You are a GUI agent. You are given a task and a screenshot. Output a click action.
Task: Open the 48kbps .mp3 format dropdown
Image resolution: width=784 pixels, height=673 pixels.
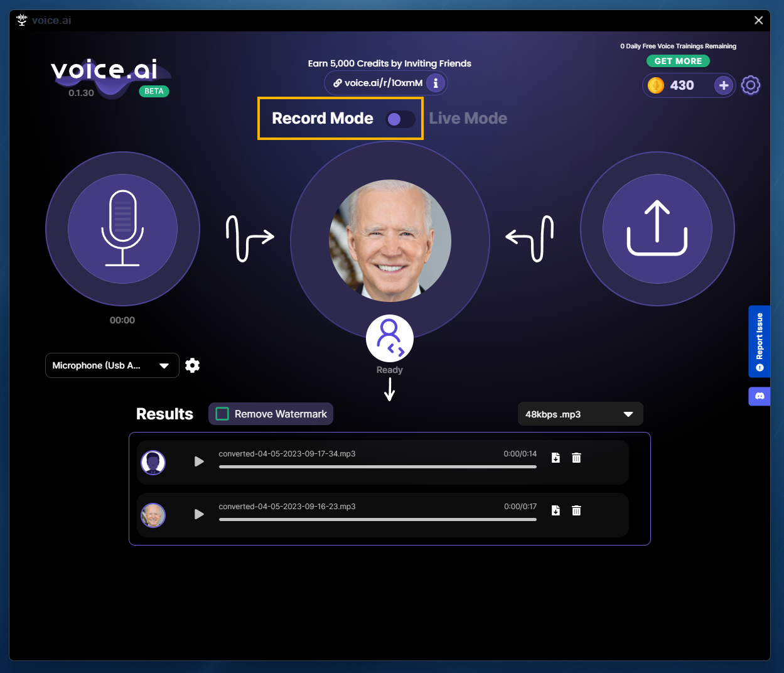tap(581, 414)
